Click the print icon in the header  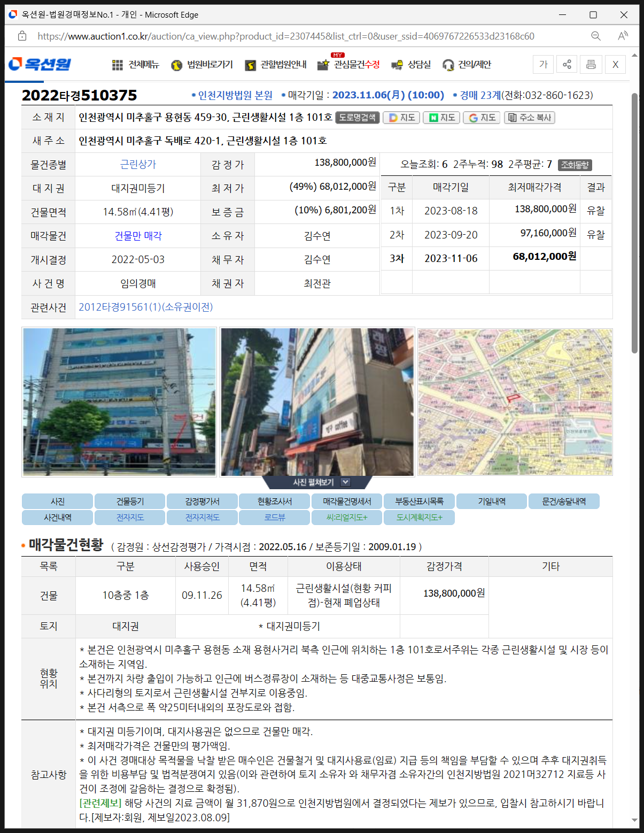pos(591,64)
